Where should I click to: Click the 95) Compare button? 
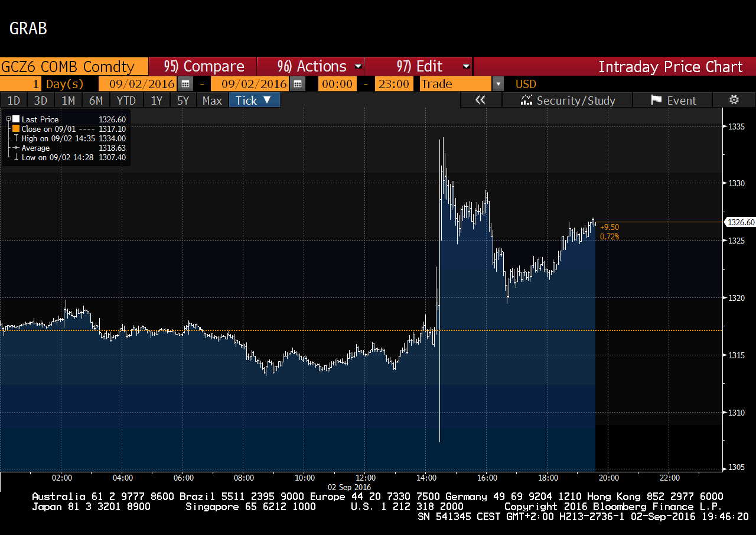(x=203, y=66)
